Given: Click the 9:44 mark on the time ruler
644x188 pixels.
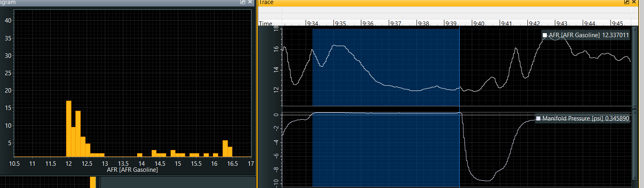Looking at the screenshot, I should [x=589, y=23].
